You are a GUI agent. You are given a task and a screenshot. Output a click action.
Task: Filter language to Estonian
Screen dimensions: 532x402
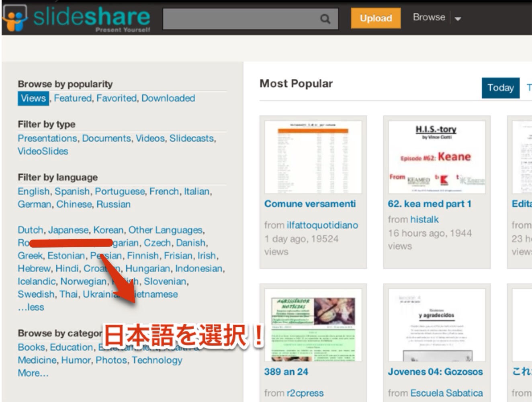point(66,255)
